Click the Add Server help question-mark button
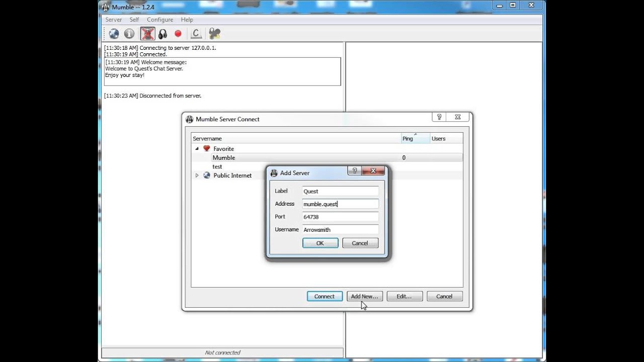 (x=355, y=171)
